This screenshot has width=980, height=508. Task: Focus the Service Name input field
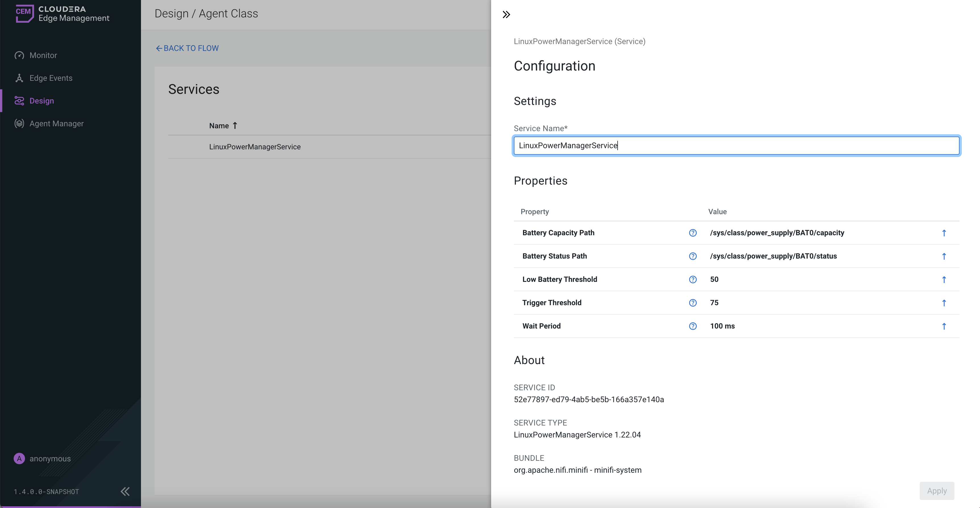pyautogui.click(x=736, y=145)
